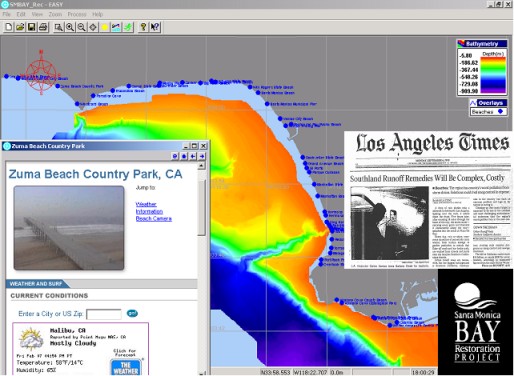Open a file with the folder icon
514x376 pixels.
click(20, 27)
